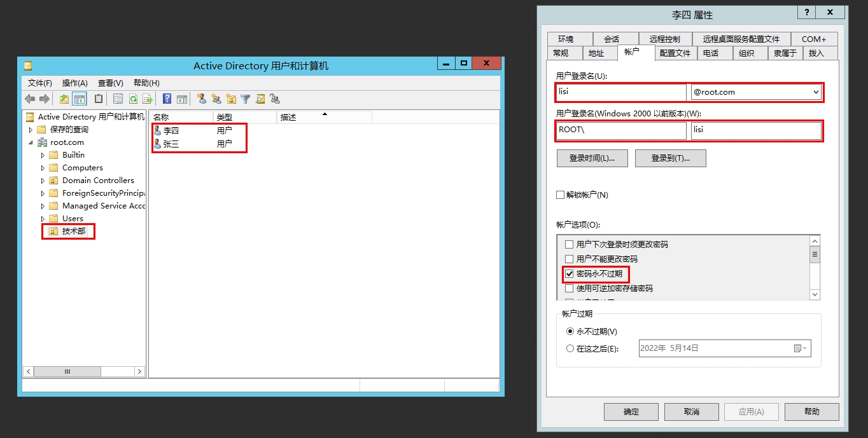
Task: Select the 在这之后 account expiry radio button
Action: pyautogui.click(x=570, y=348)
